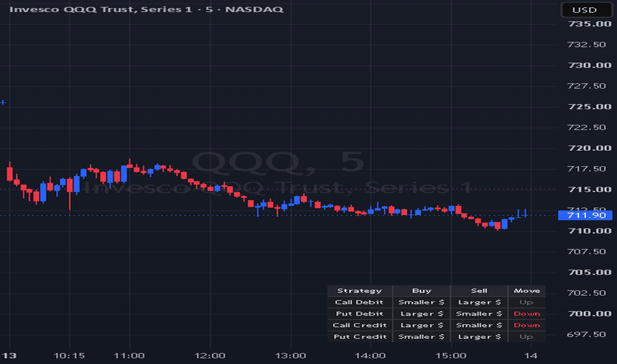This screenshot has width=617, height=364.
Task: Select the Put Debit strategy row label
Action: click(359, 314)
